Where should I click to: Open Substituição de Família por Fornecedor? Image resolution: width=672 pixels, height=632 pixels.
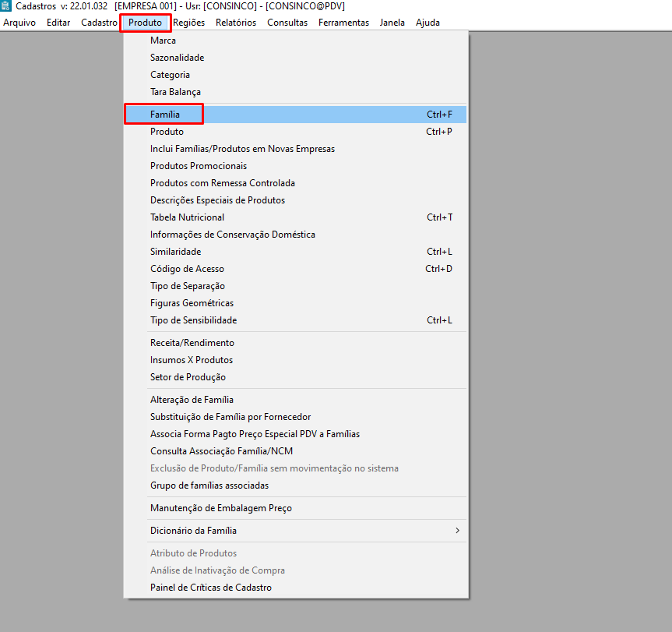click(295, 417)
